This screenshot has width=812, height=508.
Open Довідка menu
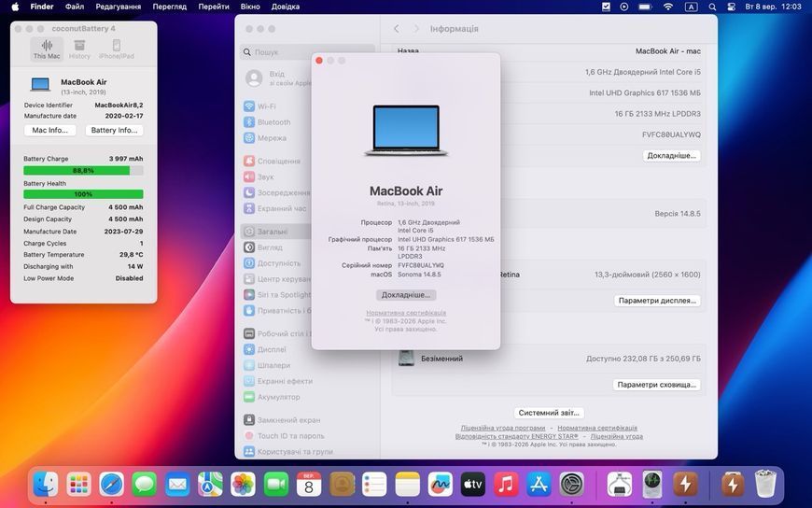pos(286,7)
